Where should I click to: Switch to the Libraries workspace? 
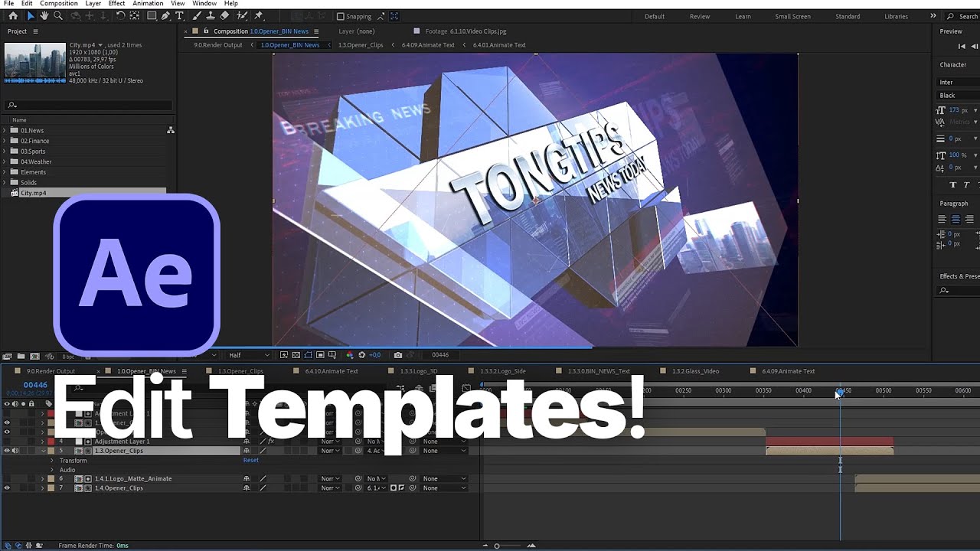(x=896, y=16)
